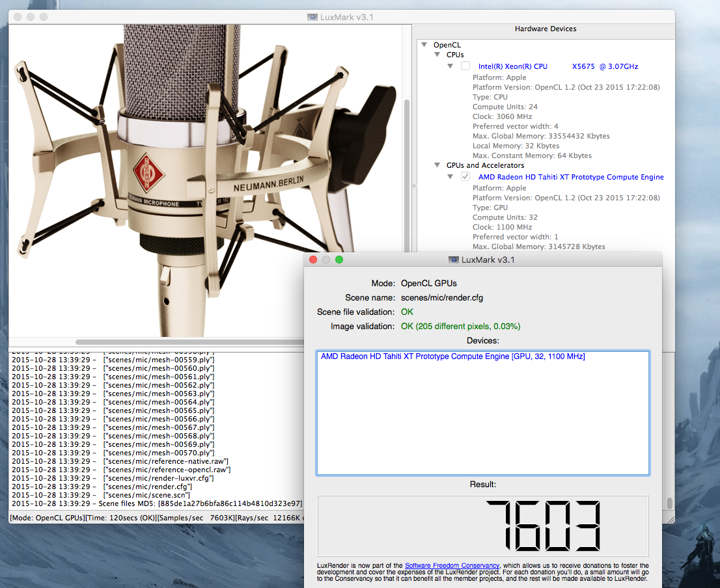The width and height of the screenshot is (720, 588).
Task: Close the main LuxMark window
Action: click(18, 16)
